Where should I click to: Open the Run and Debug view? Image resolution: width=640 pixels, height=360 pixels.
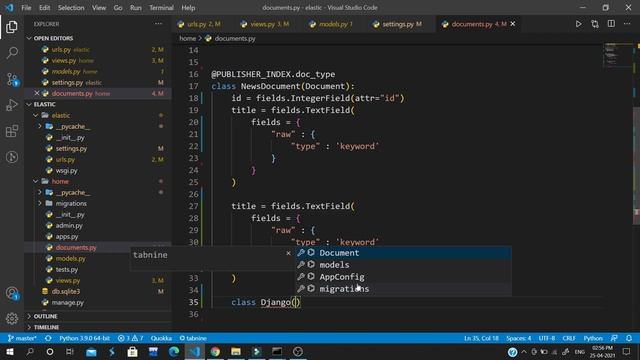pyautogui.click(x=12, y=105)
